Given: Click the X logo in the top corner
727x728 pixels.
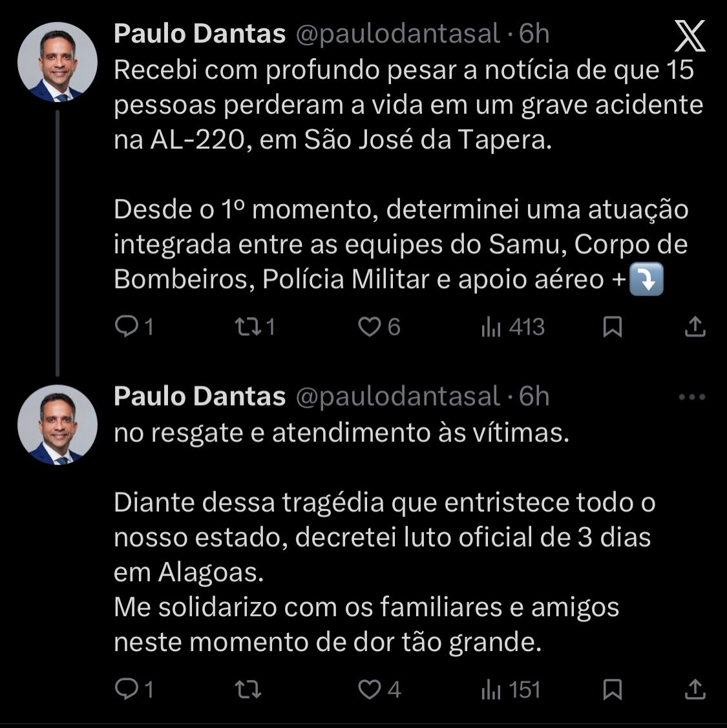Looking at the screenshot, I should tap(690, 36).
